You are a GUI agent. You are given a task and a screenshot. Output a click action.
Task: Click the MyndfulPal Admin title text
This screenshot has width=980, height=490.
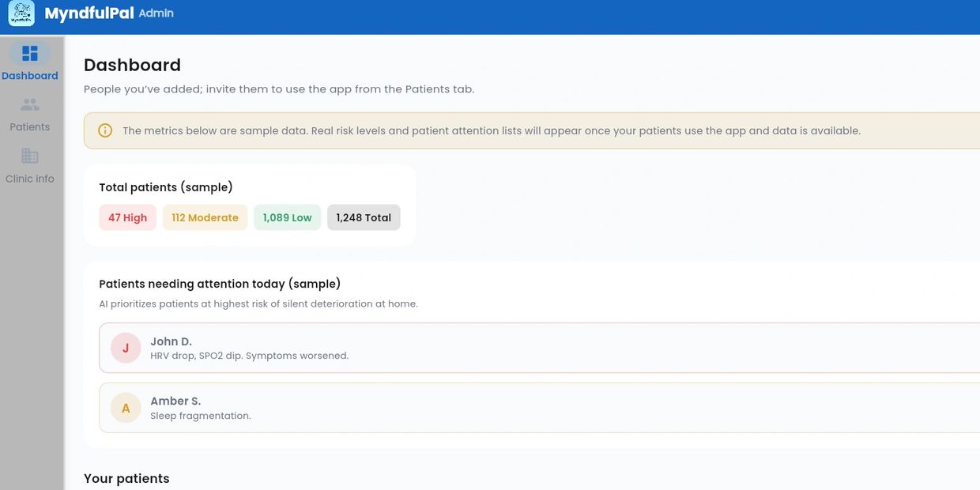tap(109, 13)
